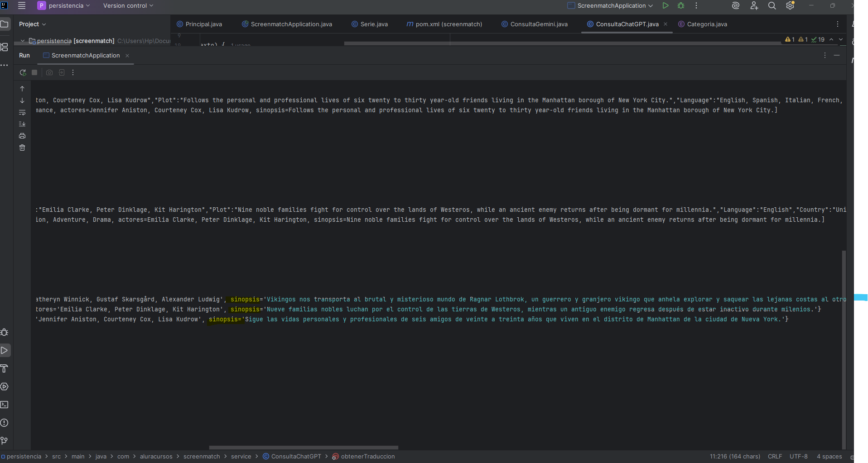The width and height of the screenshot is (868, 463).
Task: Start debugging with the bug icon
Action: click(x=680, y=6)
